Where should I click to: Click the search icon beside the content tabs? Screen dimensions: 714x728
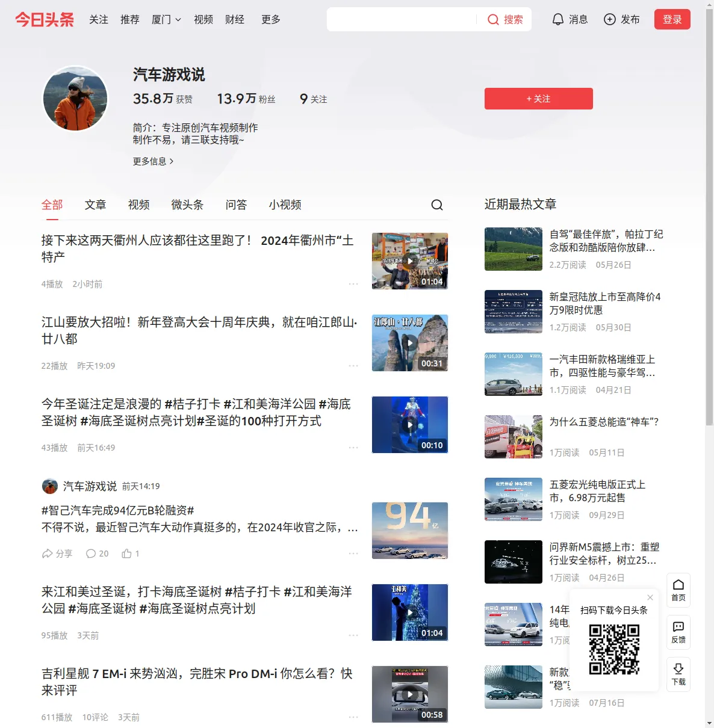click(437, 205)
